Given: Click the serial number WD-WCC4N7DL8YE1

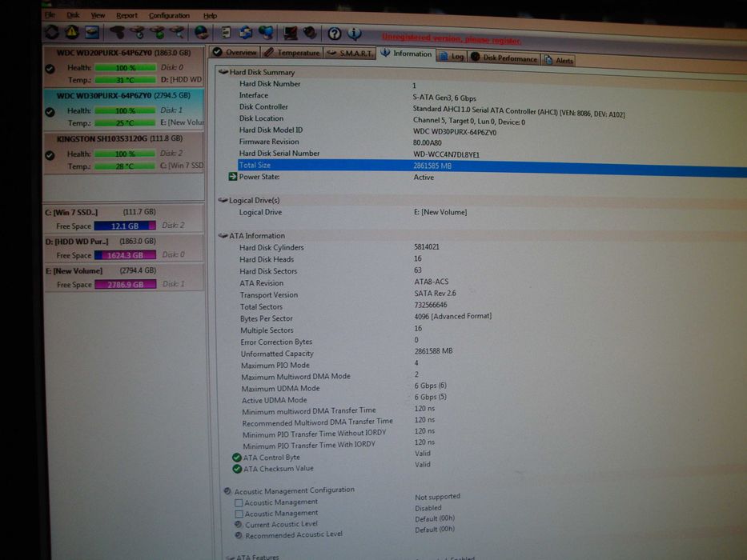Looking at the screenshot, I should 446,154.
